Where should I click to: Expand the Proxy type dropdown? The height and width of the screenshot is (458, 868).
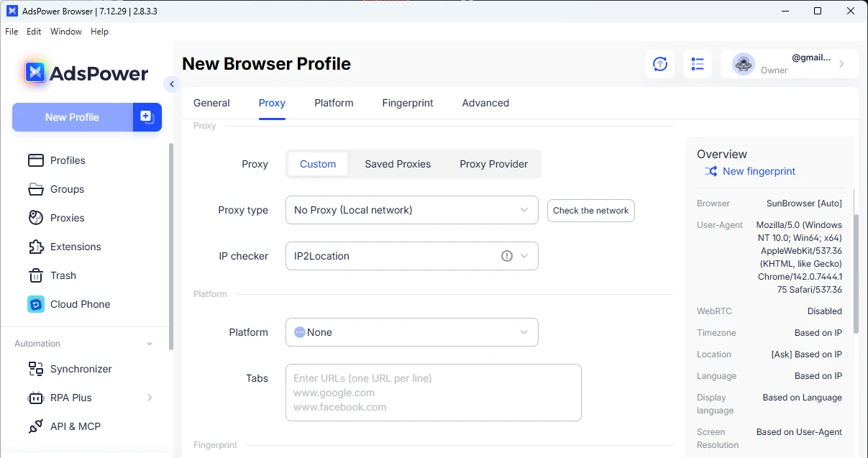tap(411, 210)
